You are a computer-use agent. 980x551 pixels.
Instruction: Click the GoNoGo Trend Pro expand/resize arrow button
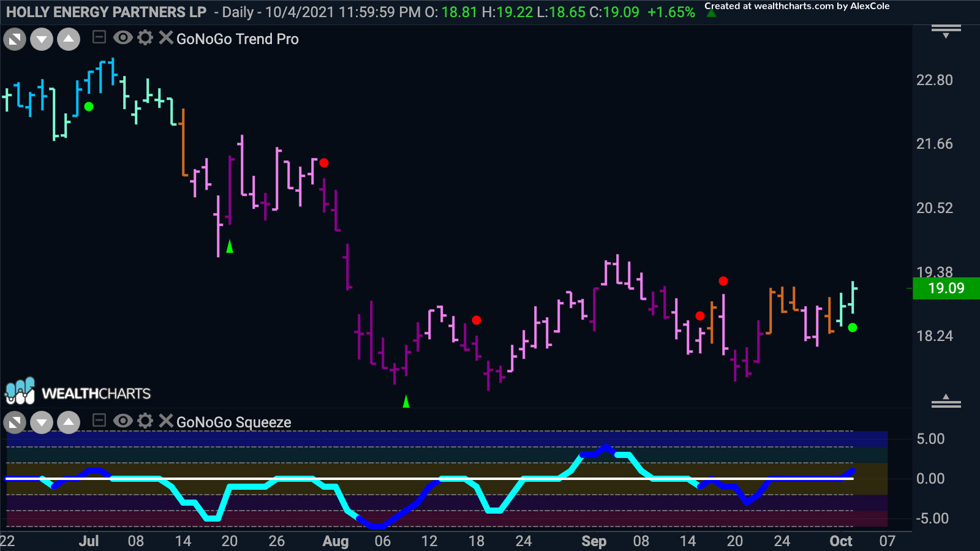coord(15,40)
